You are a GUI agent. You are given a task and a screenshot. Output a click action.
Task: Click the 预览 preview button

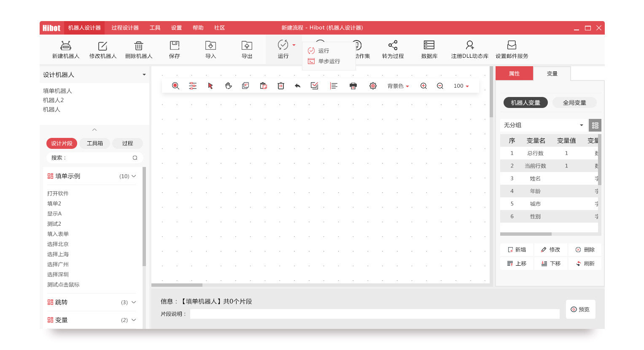click(x=580, y=310)
